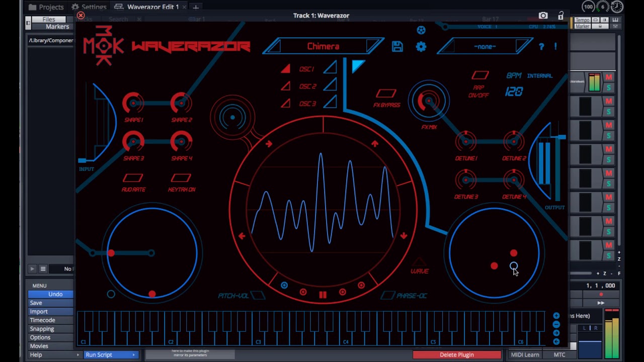Click the bright blue triangle flag near OSC 1
Image resolution: width=644 pixels, height=362 pixels.
click(358, 66)
